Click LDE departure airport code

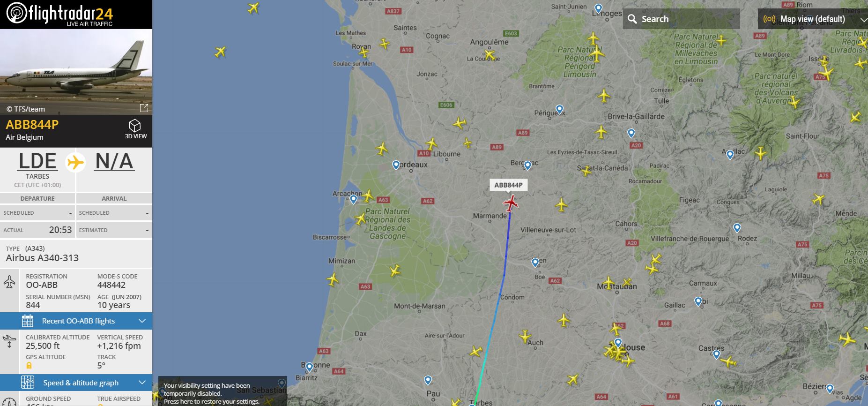coord(37,161)
